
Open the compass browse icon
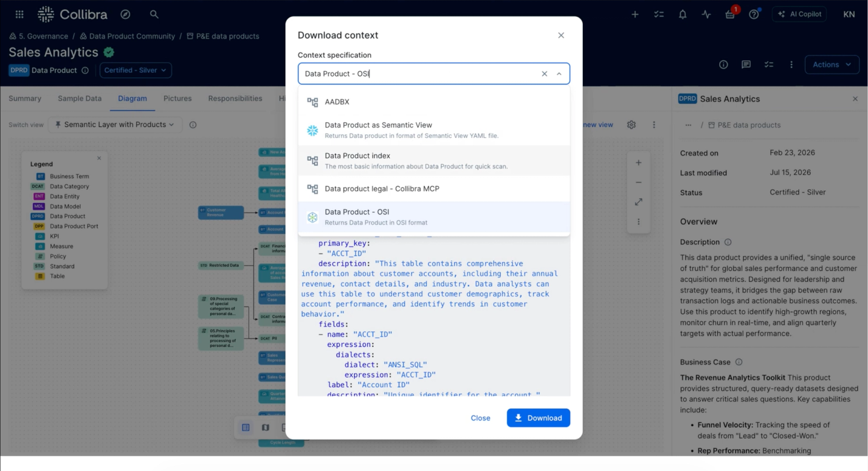pyautogui.click(x=125, y=14)
